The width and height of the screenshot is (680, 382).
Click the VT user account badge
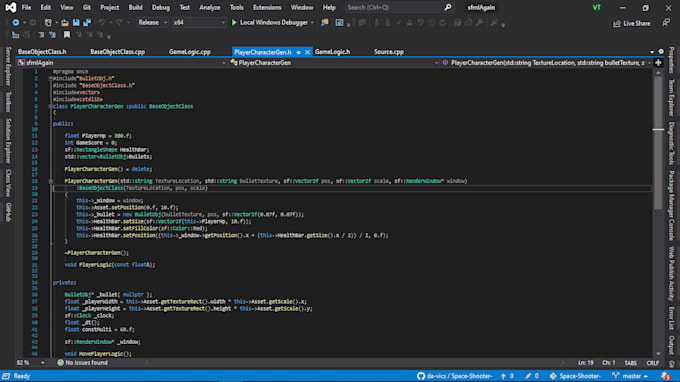(x=597, y=7)
